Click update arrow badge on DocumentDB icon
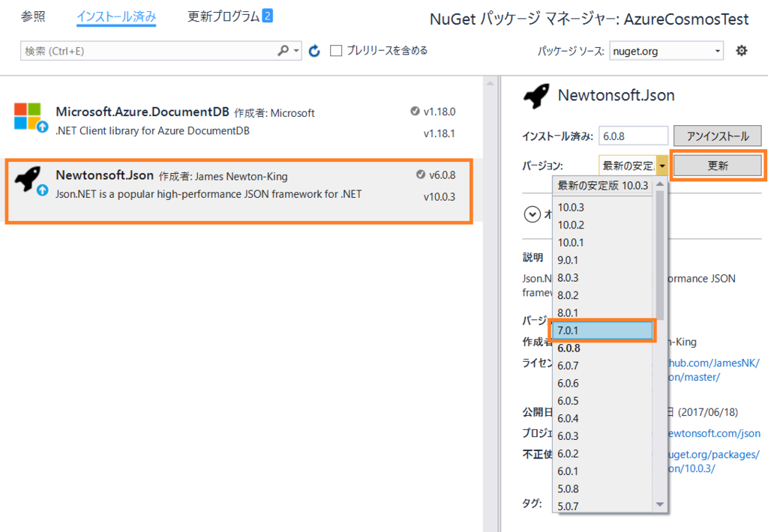This screenshot has width=768, height=532. click(43, 127)
